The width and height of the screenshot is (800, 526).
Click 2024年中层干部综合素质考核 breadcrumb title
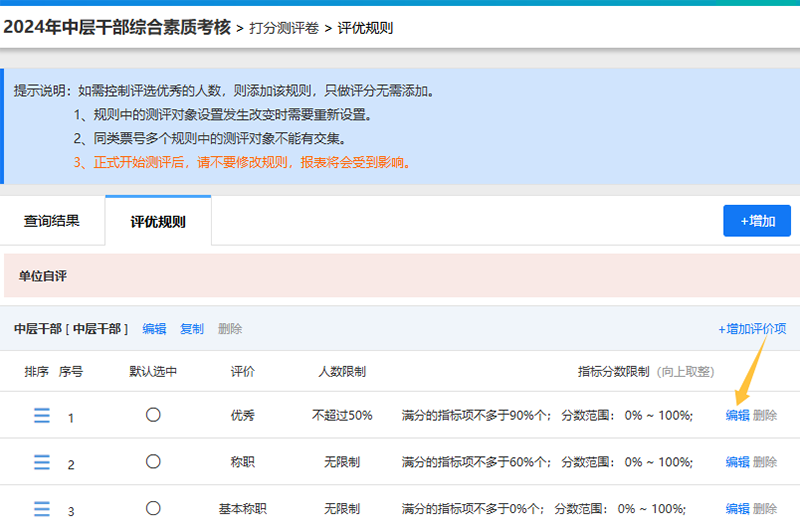tap(117, 27)
